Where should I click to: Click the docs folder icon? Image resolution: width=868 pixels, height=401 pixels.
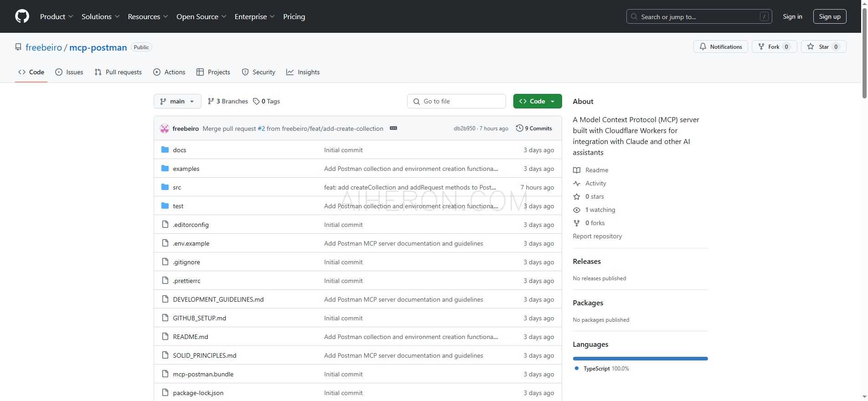(165, 149)
